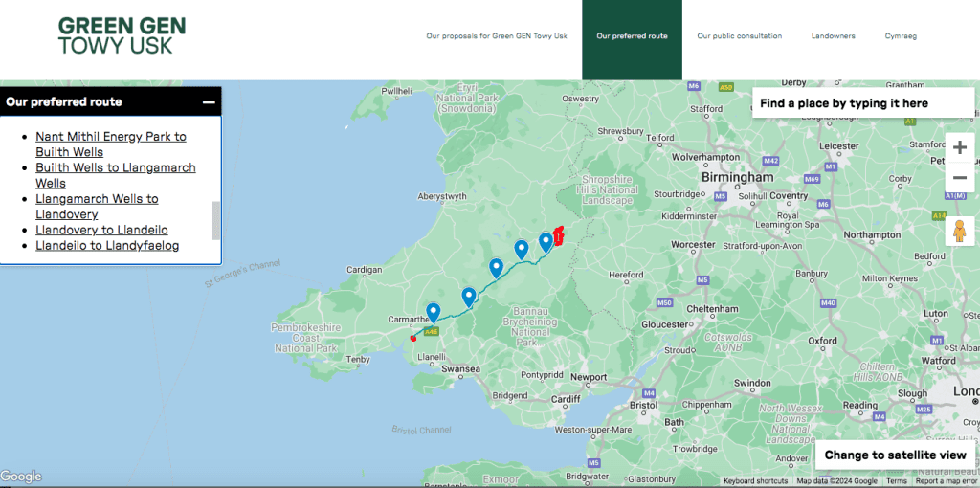Screen dimensions: 980x488
Task: Go to the Landowners page
Action: (834, 36)
